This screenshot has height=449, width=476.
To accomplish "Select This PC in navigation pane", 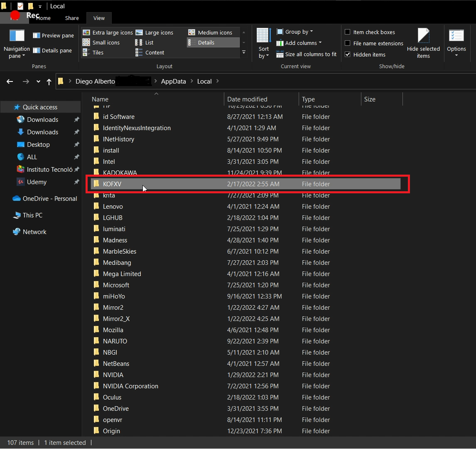I will 32,215.
